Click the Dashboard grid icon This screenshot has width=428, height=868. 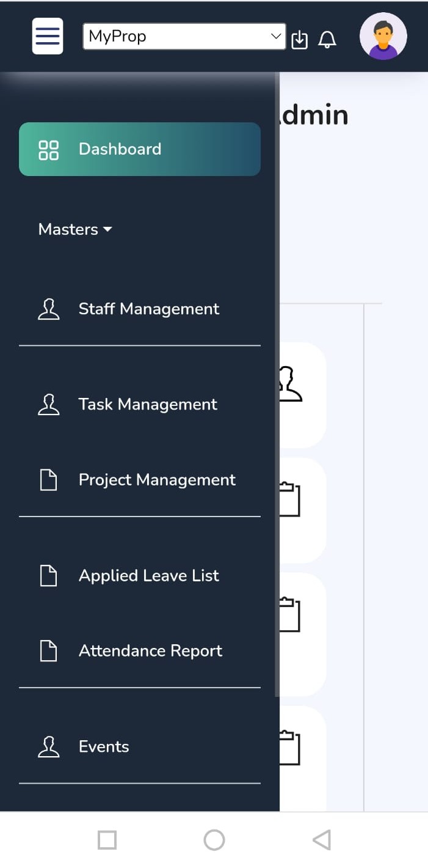click(48, 150)
